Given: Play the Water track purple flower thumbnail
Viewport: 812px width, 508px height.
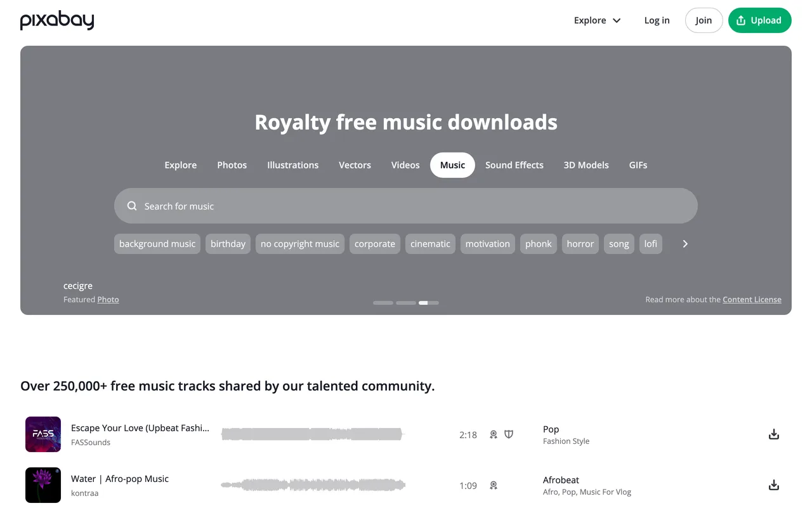Looking at the screenshot, I should (43, 485).
